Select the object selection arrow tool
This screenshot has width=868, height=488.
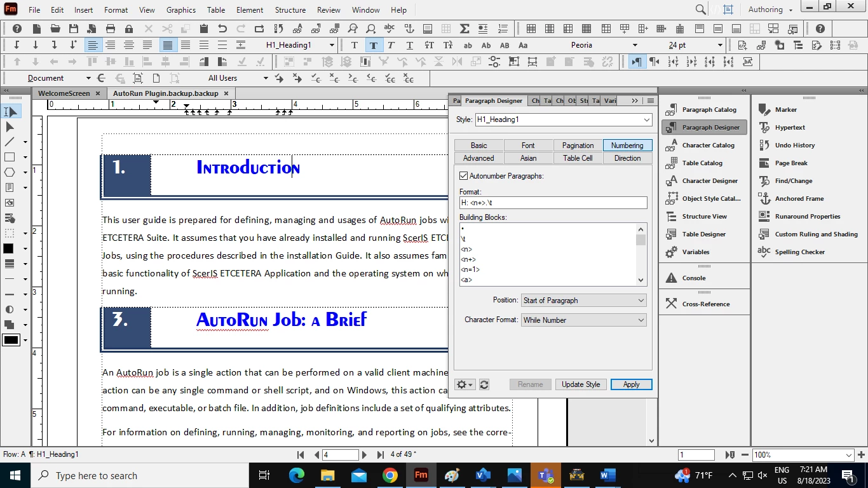(x=10, y=126)
